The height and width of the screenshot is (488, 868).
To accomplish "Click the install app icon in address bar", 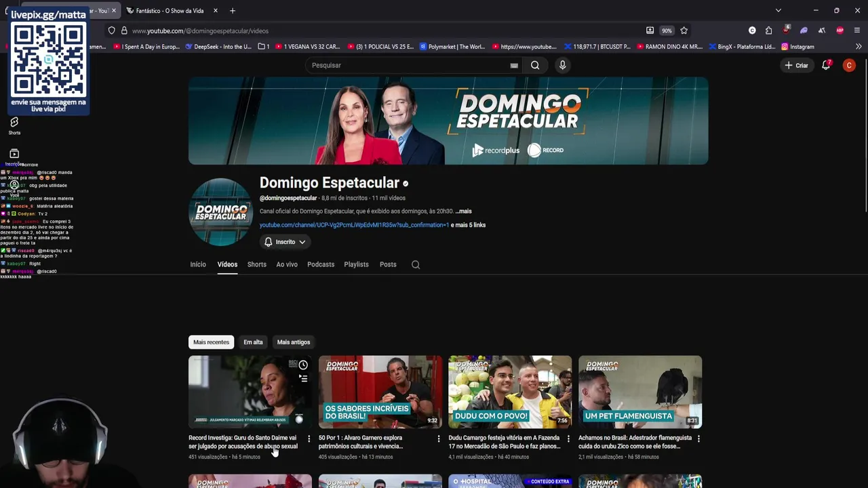I will pos(650,30).
